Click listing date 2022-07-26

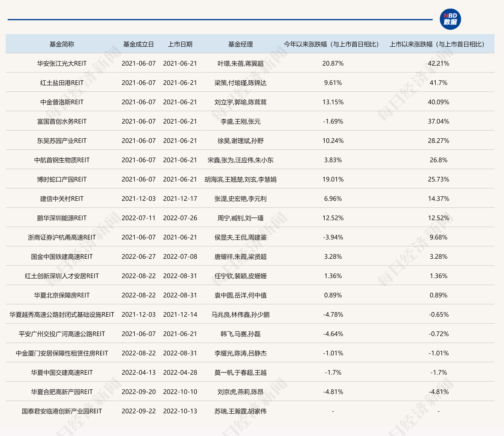pyautogui.click(x=180, y=218)
